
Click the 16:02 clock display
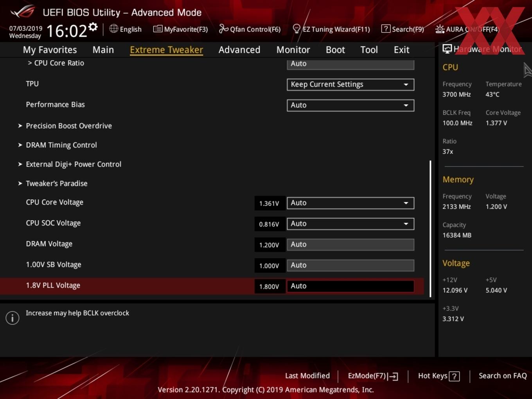pyautogui.click(x=66, y=31)
